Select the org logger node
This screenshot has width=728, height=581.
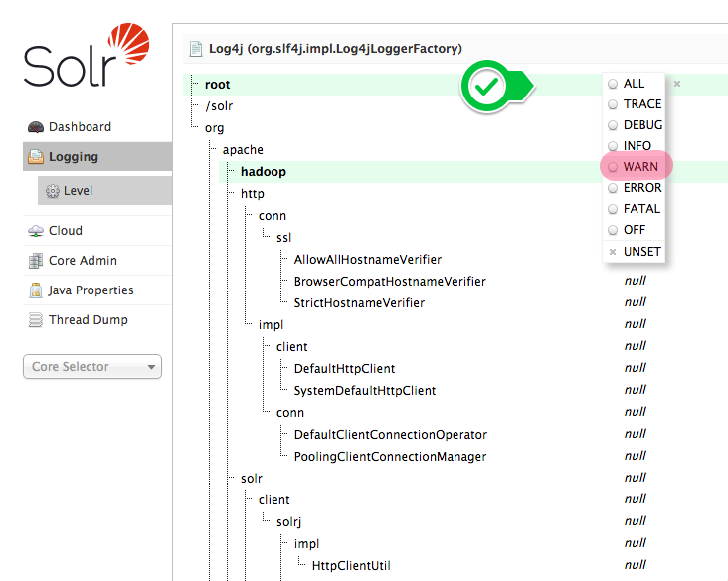(x=214, y=128)
